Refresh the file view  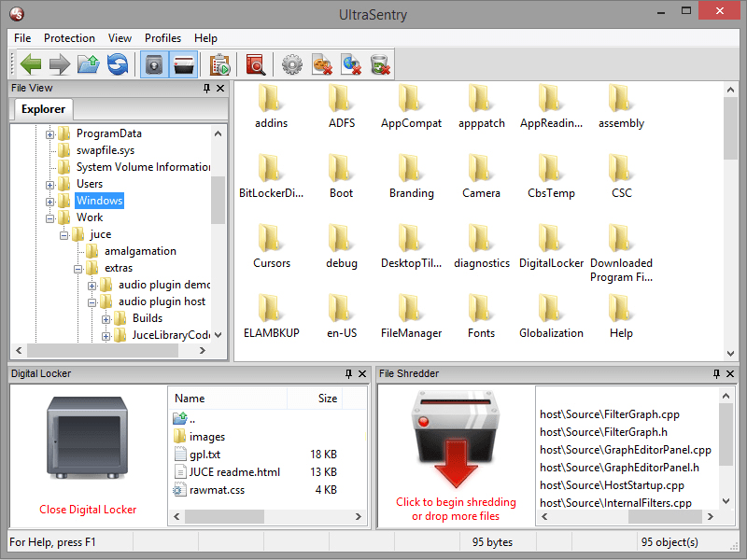click(118, 64)
